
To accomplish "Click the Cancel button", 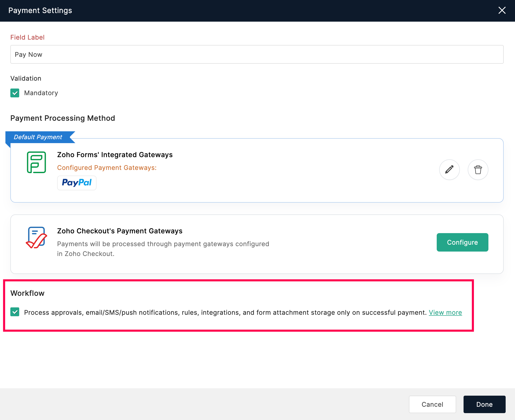I will [432, 404].
